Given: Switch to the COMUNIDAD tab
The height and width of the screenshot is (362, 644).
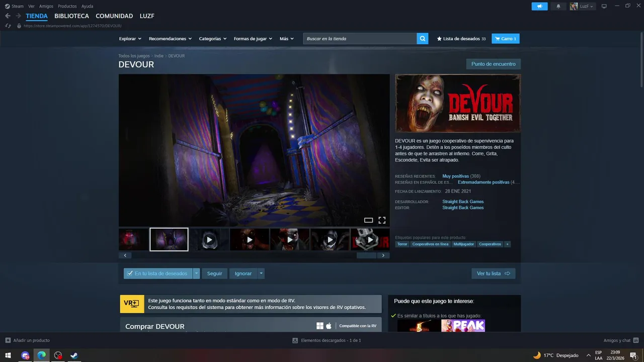Looking at the screenshot, I should pos(114,16).
